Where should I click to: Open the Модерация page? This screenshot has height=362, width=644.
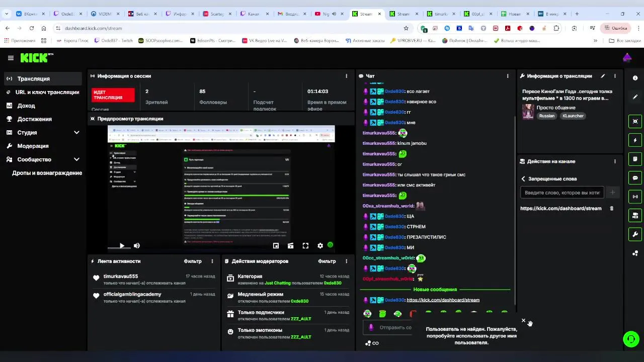43,146
